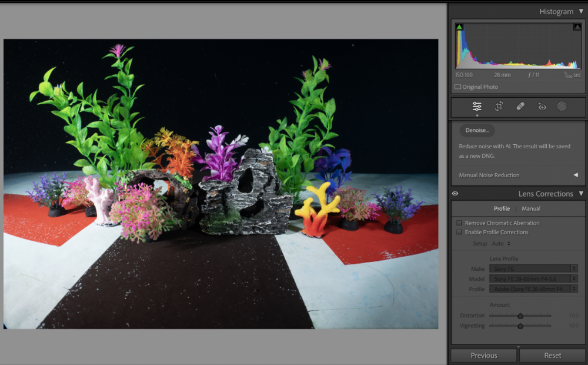This screenshot has height=365, width=588.
Task: Select the Healing tool icon
Action: point(520,107)
